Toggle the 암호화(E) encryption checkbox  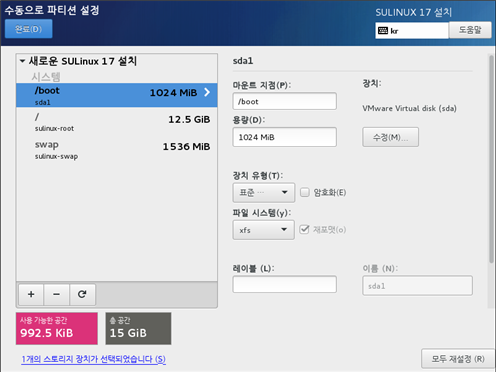(305, 192)
